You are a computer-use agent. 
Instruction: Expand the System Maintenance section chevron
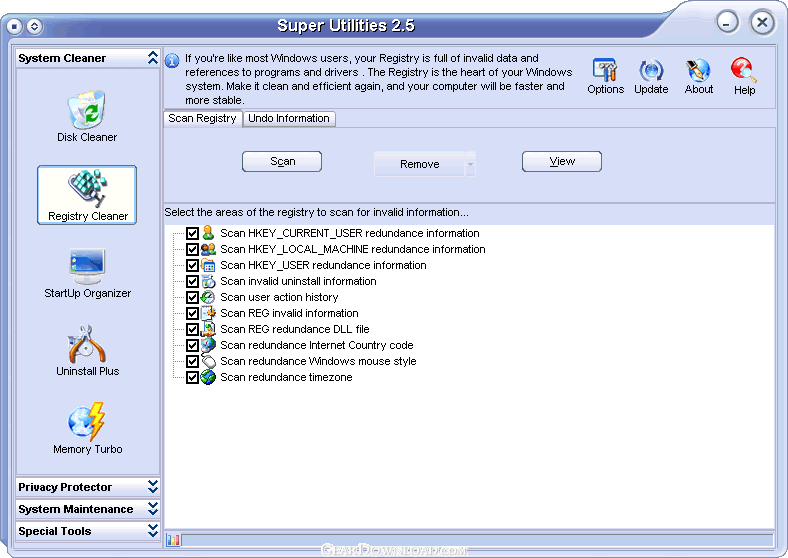point(153,509)
